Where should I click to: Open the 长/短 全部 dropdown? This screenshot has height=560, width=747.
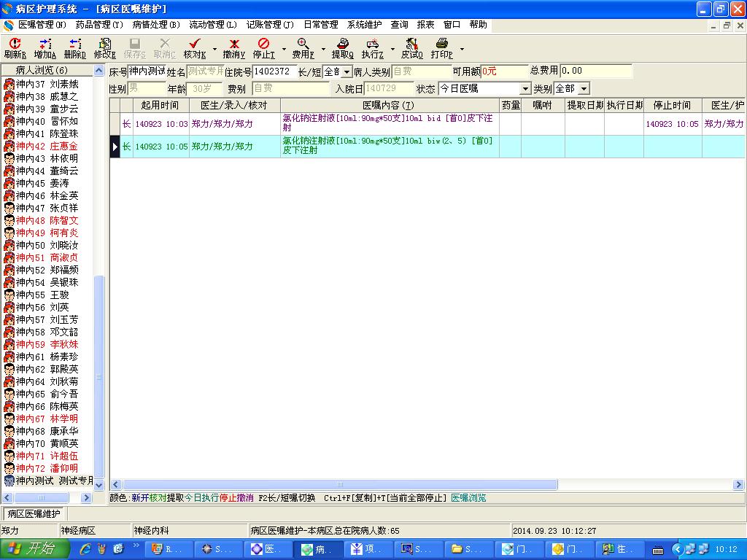(x=347, y=72)
